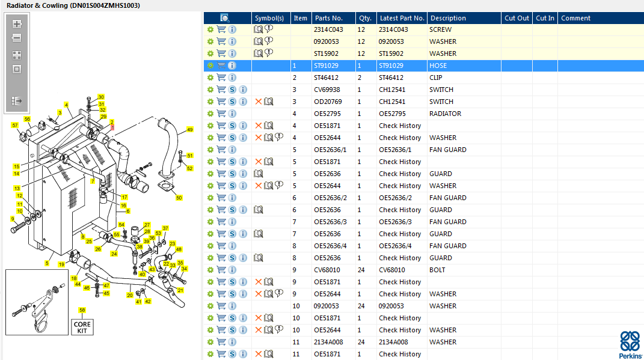Click the HOSE description cell
644x360 pixels.
[438, 66]
